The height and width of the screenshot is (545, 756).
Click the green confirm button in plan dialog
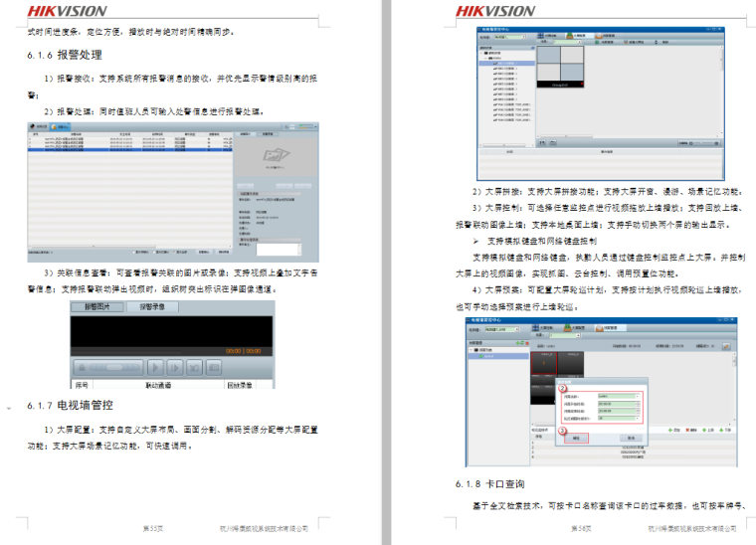pos(578,437)
